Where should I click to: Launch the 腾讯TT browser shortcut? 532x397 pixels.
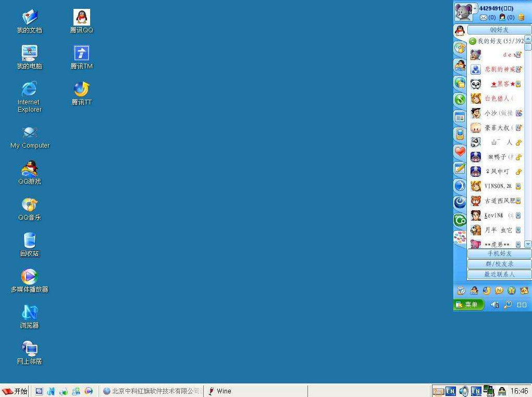81,93
